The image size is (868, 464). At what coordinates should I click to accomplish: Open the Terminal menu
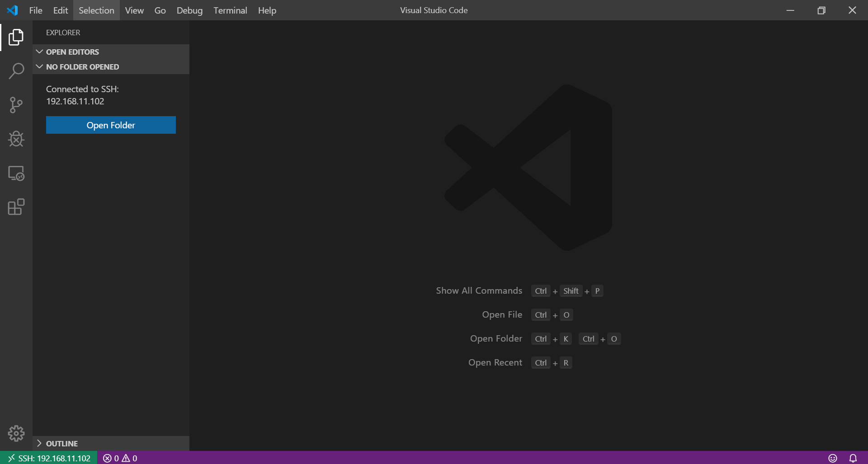tap(230, 10)
